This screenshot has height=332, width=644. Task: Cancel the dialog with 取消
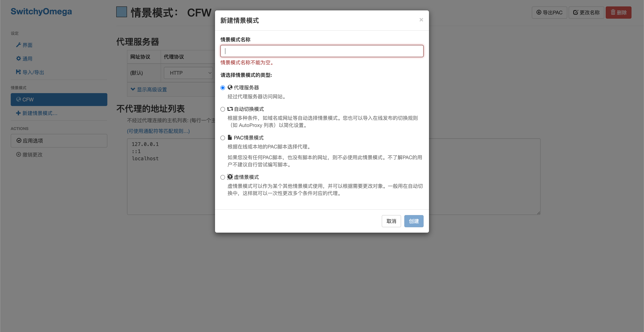(391, 221)
